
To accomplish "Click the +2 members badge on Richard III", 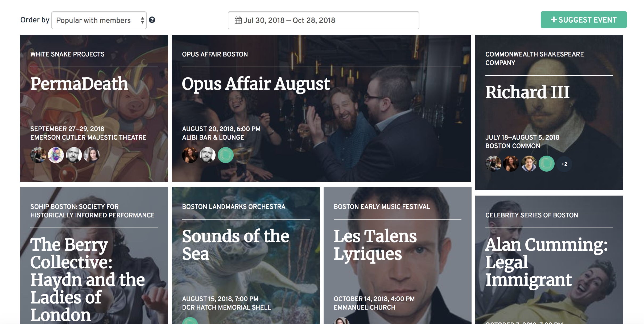I will tap(564, 164).
